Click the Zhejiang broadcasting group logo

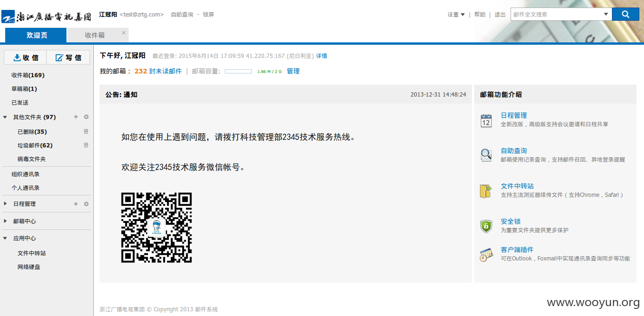(46, 16)
